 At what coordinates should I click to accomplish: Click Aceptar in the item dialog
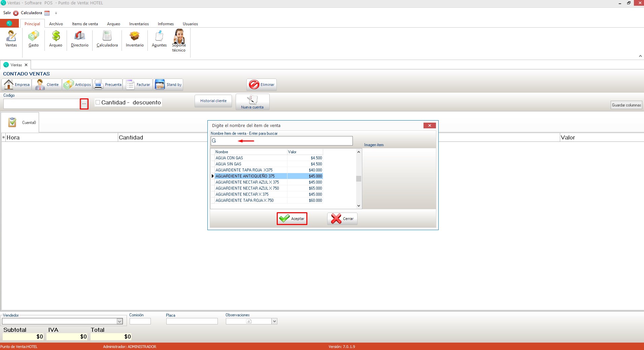point(292,219)
